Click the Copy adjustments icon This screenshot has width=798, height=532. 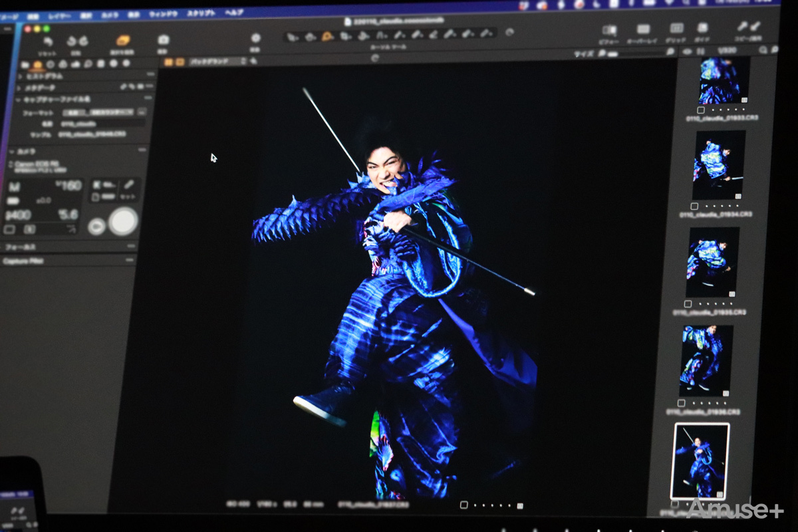pos(742,27)
